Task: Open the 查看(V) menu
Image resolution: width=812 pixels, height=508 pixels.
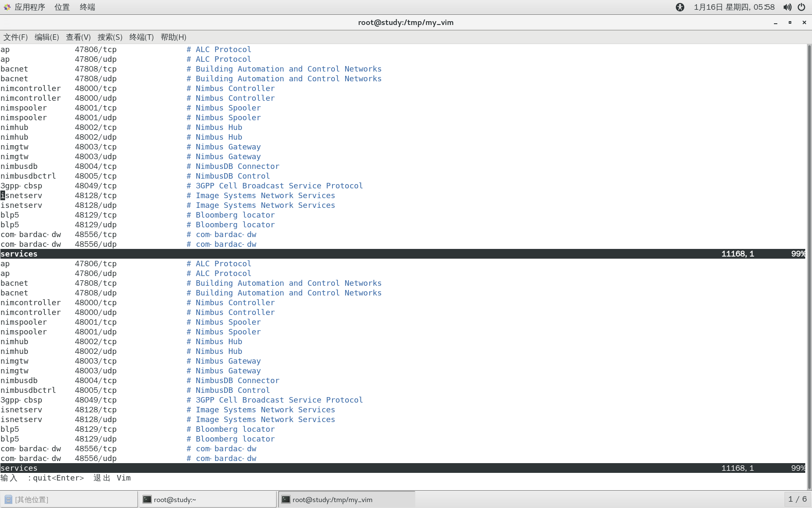Action: [78, 37]
